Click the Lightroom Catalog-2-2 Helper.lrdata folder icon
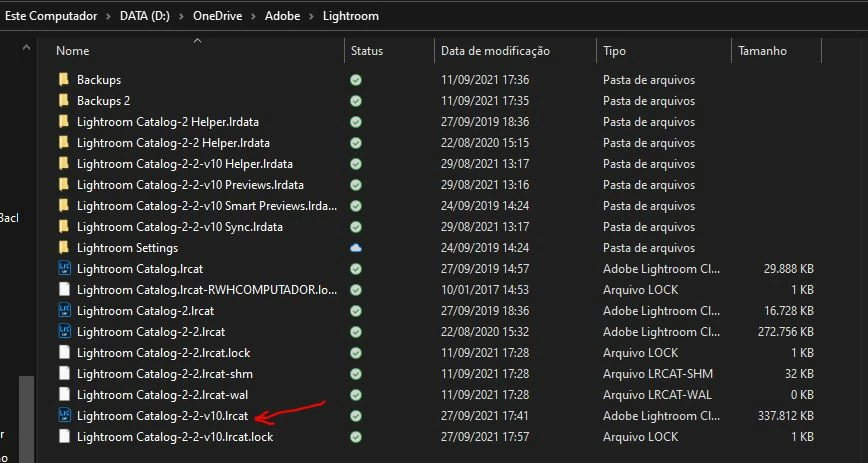The image size is (868, 463). pyautogui.click(x=64, y=143)
